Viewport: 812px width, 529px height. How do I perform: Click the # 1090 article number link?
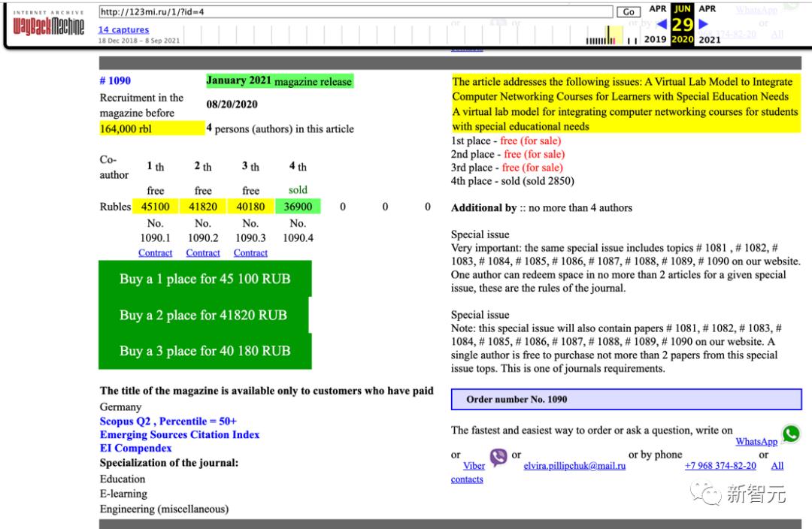(x=115, y=81)
